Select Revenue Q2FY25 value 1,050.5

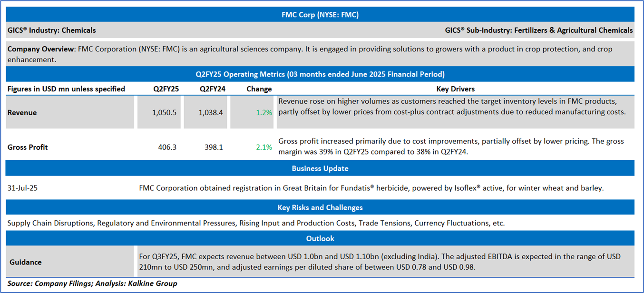coord(163,113)
